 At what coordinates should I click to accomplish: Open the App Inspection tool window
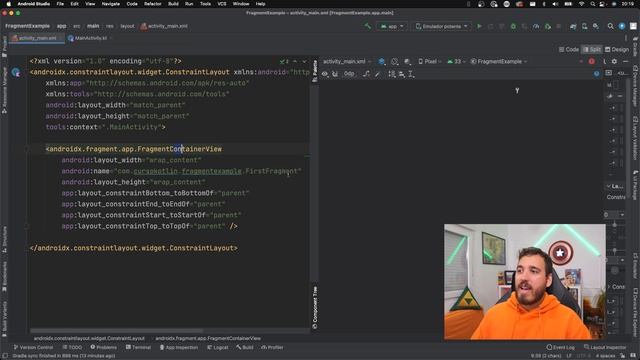[x=178, y=347]
